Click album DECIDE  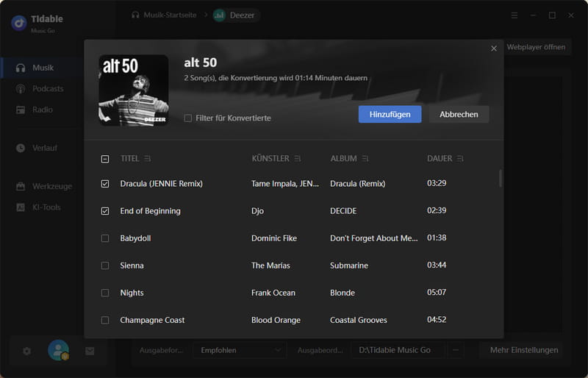pyautogui.click(x=343, y=211)
